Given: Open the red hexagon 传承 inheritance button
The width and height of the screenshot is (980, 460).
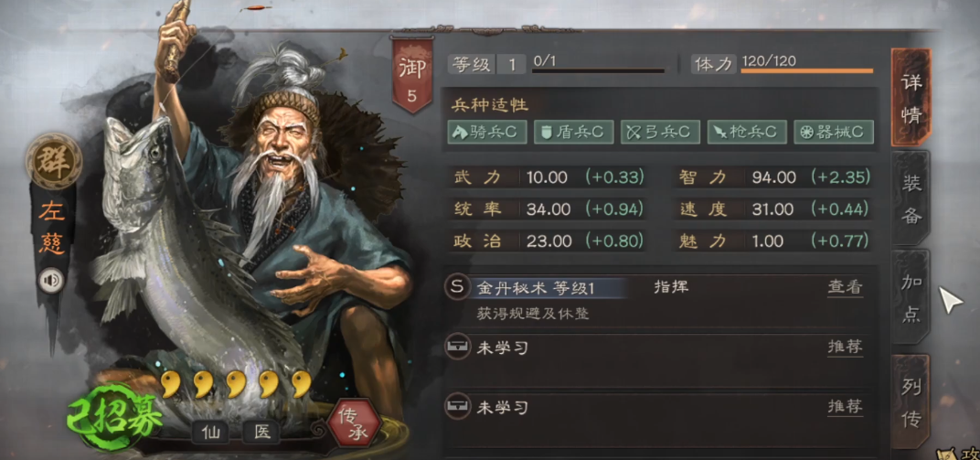Looking at the screenshot, I should [355, 423].
